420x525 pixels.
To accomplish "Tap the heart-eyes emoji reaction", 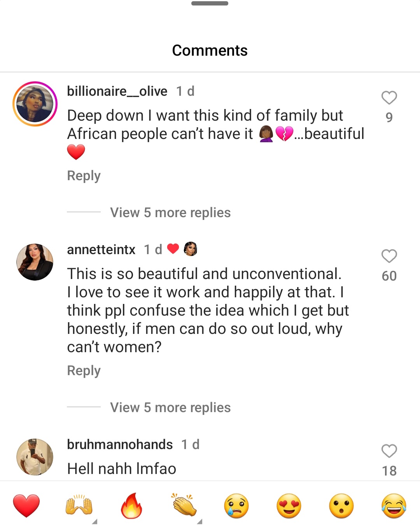I will (x=289, y=506).
